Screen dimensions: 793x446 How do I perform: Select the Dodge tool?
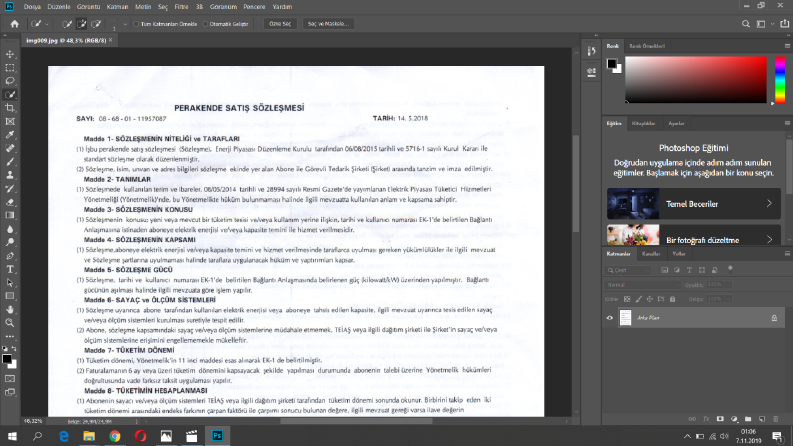tap(10, 242)
